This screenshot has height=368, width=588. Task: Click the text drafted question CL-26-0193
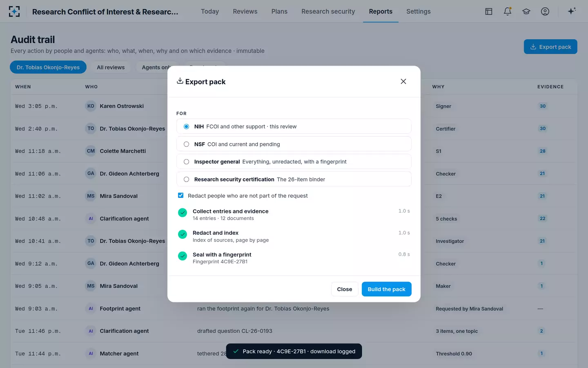[235, 331]
